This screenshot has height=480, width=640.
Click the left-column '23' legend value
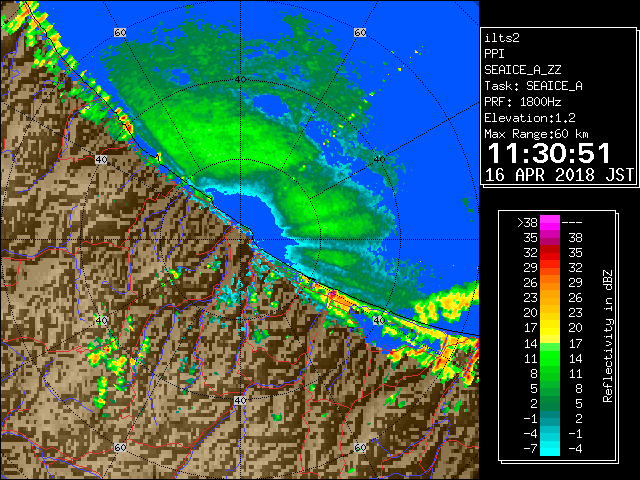tap(531, 298)
